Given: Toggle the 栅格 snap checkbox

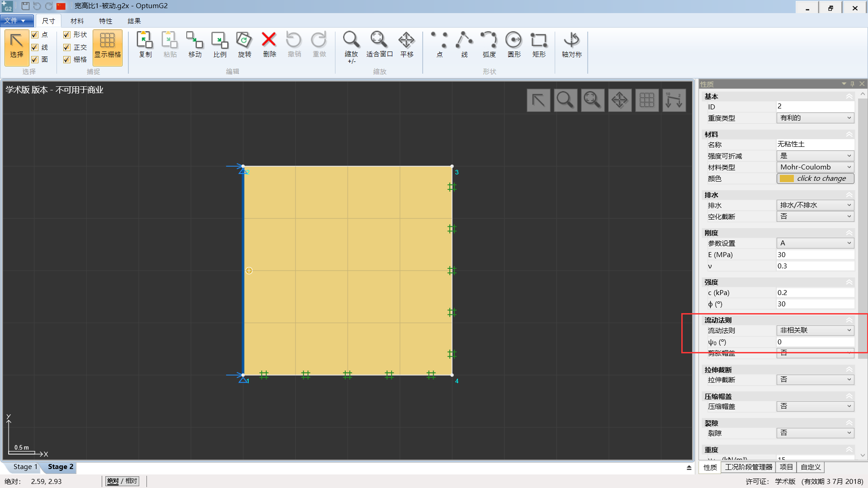Looking at the screenshot, I should [x=67, y=60].
